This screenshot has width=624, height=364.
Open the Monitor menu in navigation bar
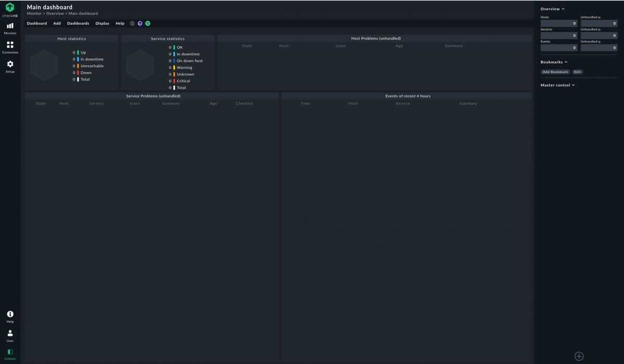pos(10,28)
